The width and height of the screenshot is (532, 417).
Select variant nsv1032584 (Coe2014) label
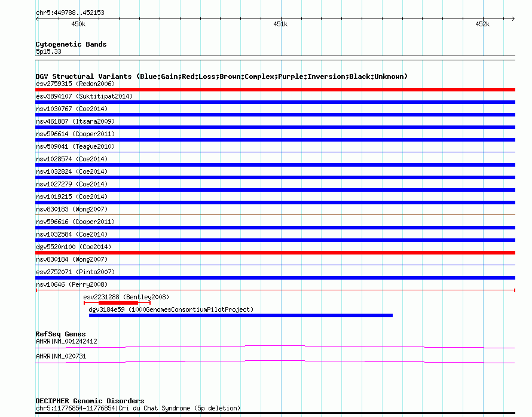coord(72,234)
